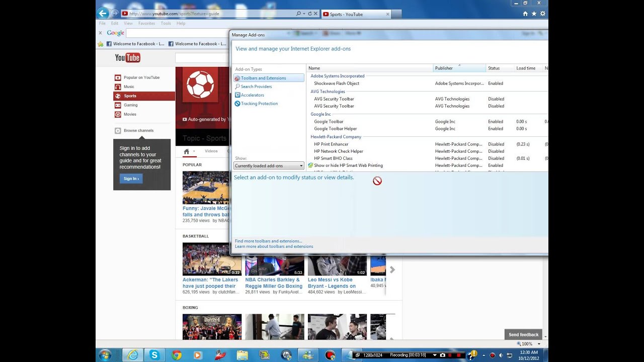The width and height of the screenshot is (644, 362).
Task: Click the volume speaker tray icon
Action: coord(501,355)
